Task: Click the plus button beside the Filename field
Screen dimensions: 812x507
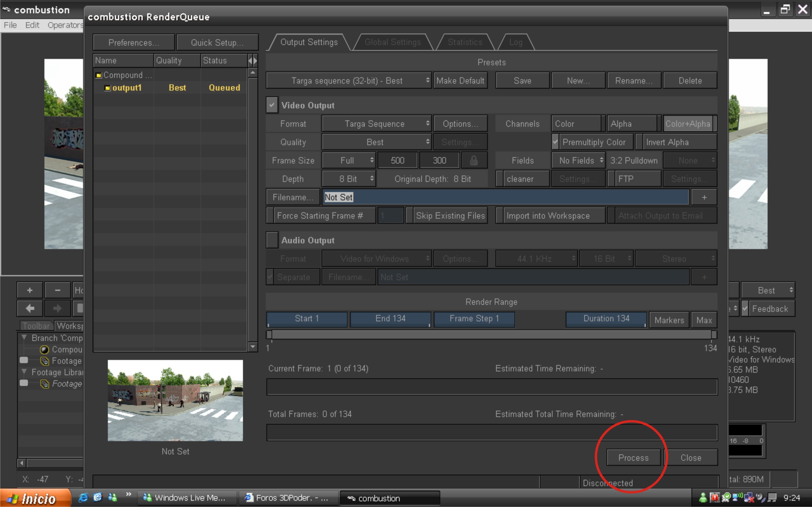Action: click(704, 197)
